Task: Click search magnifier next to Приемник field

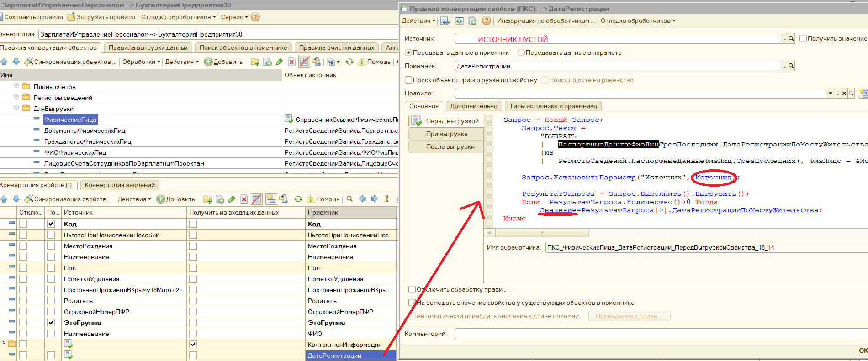Action: click(x=791, y=66)
